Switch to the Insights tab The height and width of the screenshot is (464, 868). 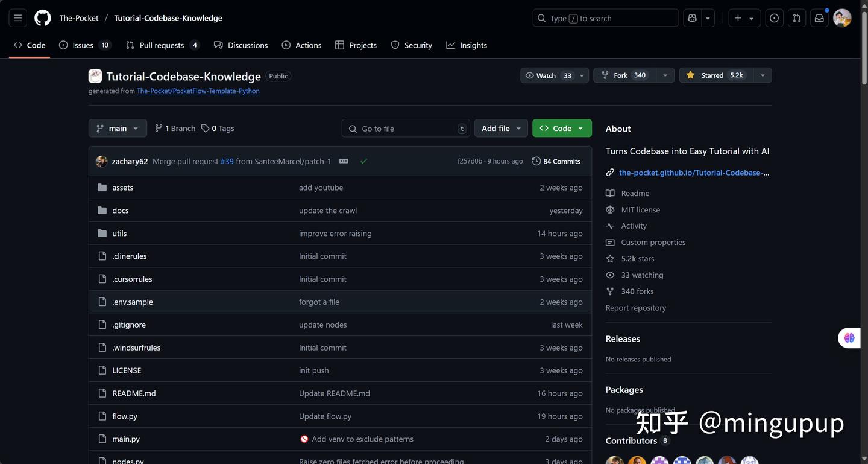coord(467,45)
